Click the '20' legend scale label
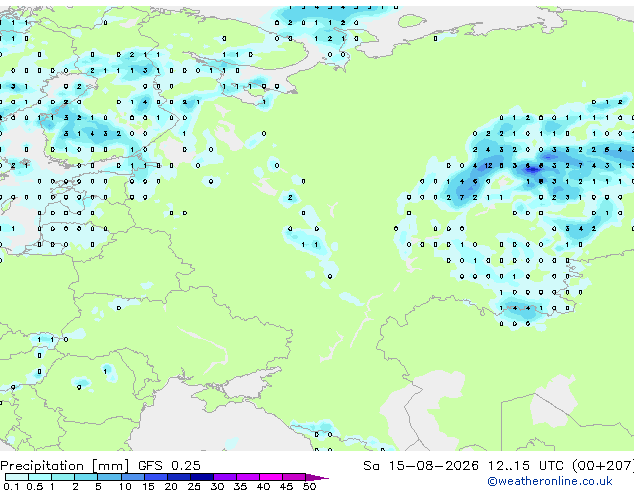The width and height of the screenshot is (634, 490). point(171,486)
